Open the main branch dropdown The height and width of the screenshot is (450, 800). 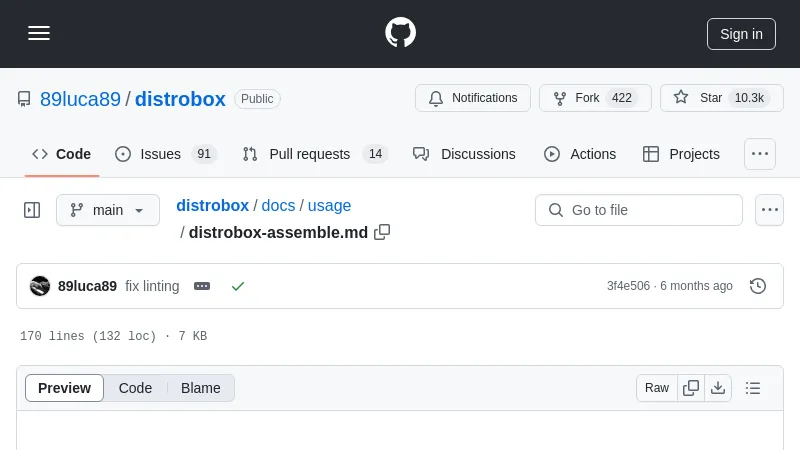click(x=108, y=210)
